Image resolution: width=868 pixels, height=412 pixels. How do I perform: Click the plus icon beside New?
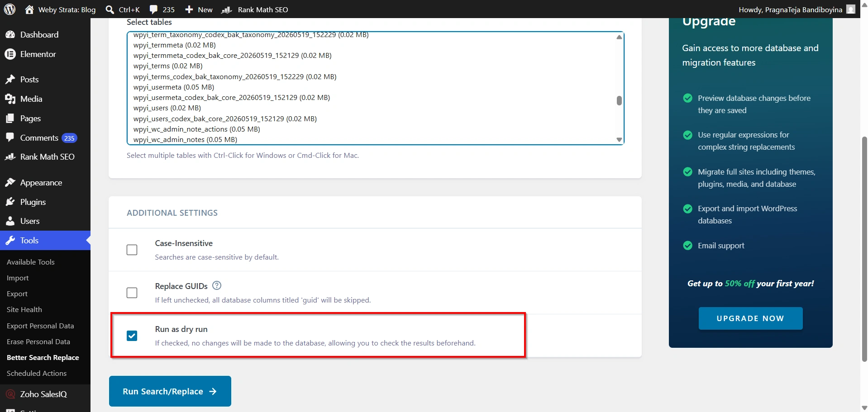tap(189, 9)
